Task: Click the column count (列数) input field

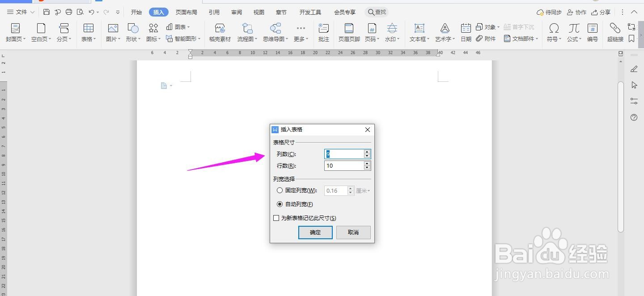Action: coord(344,154)
